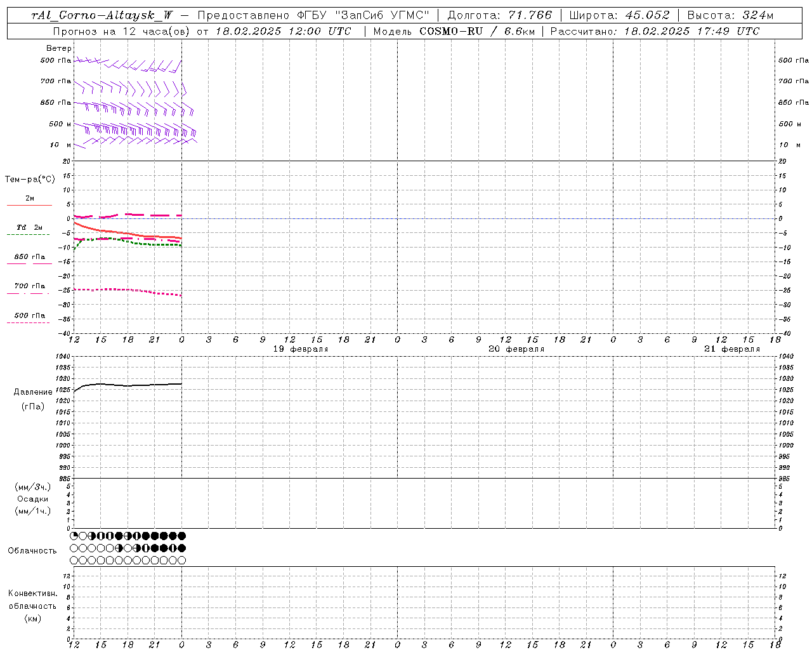Click the forecast start 18.02.2025 12:00 UTC
Image resolution: width=812 pixels, height=650 pixels.
pos(283,31)
